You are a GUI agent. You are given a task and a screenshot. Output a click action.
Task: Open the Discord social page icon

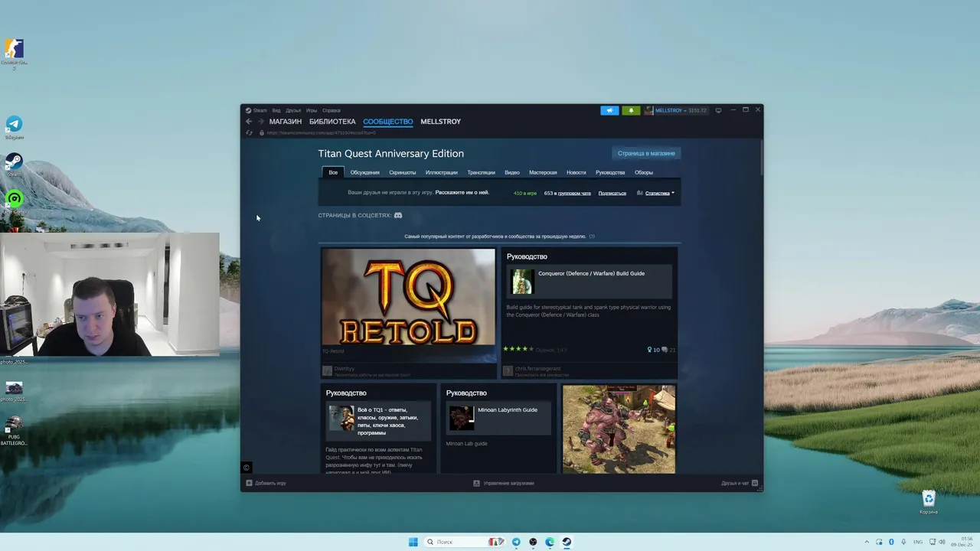pyautogui.click(x=398, y=216)
